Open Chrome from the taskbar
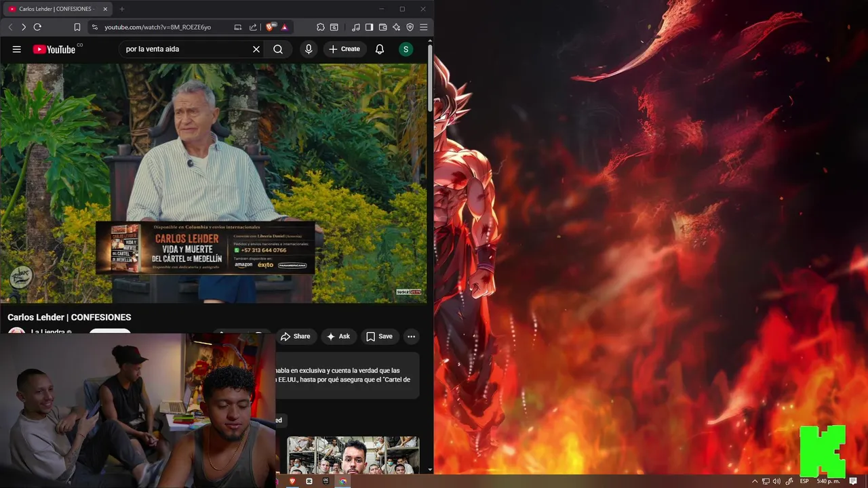 343,481
